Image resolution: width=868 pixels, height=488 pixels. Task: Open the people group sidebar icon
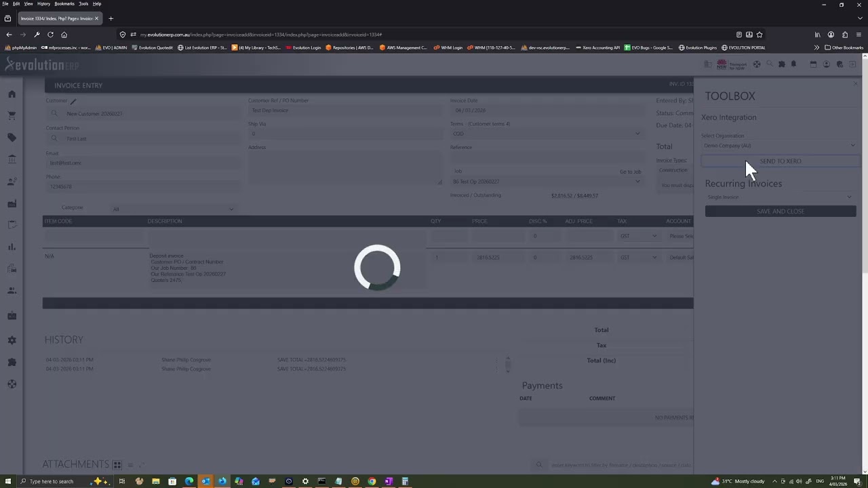(12, 291)
